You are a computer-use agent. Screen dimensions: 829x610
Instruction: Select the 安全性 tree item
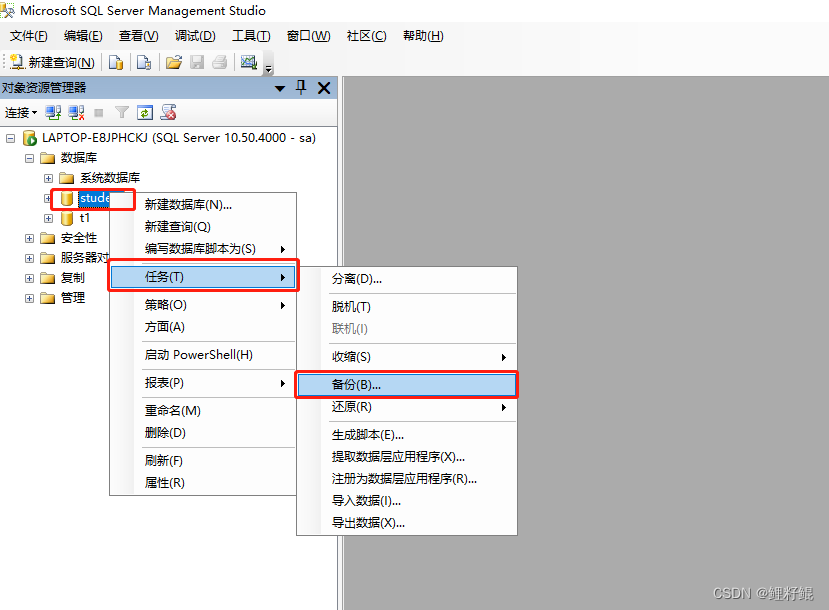tap(79, 238)
